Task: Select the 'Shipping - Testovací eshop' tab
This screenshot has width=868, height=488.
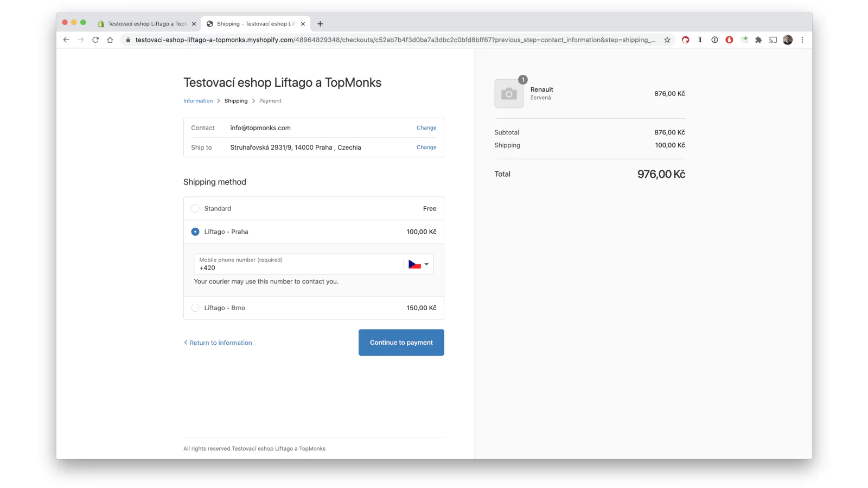Action: click(x=255, y=24)
